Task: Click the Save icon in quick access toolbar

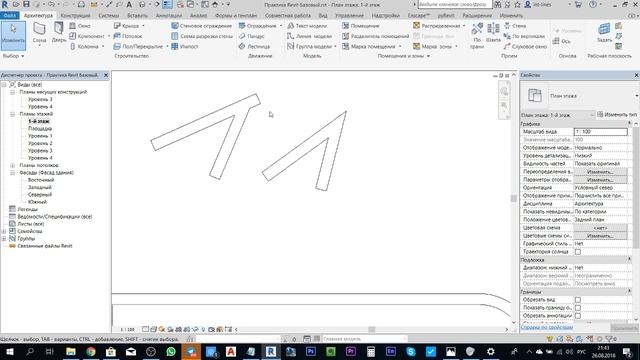Action: [x=26, y=4]
